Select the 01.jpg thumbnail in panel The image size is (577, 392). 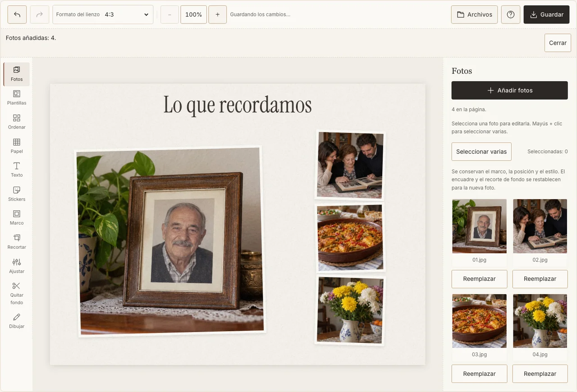(479, 226)
